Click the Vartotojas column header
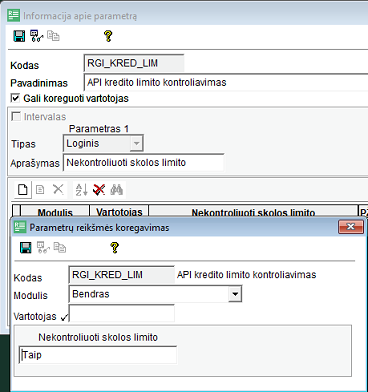 coord(119,212)
